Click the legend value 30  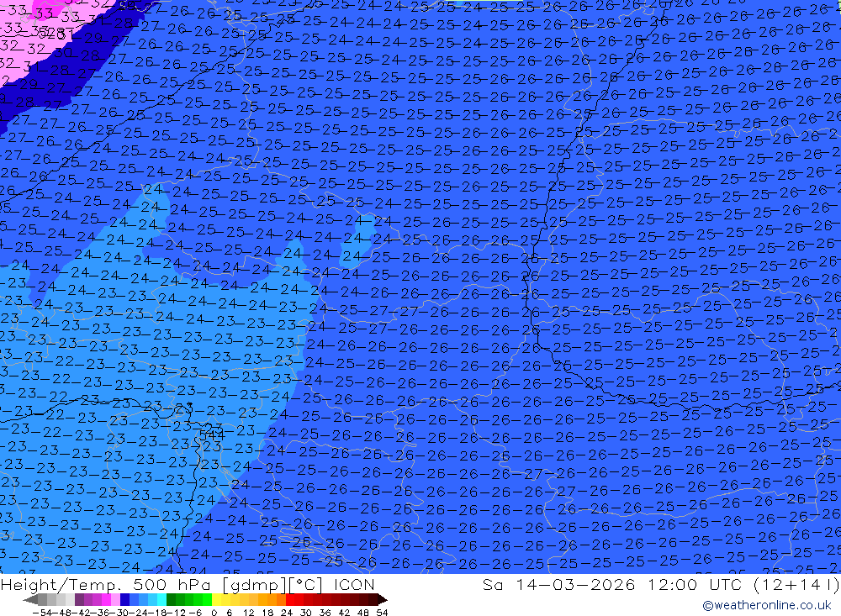point(306,613)
